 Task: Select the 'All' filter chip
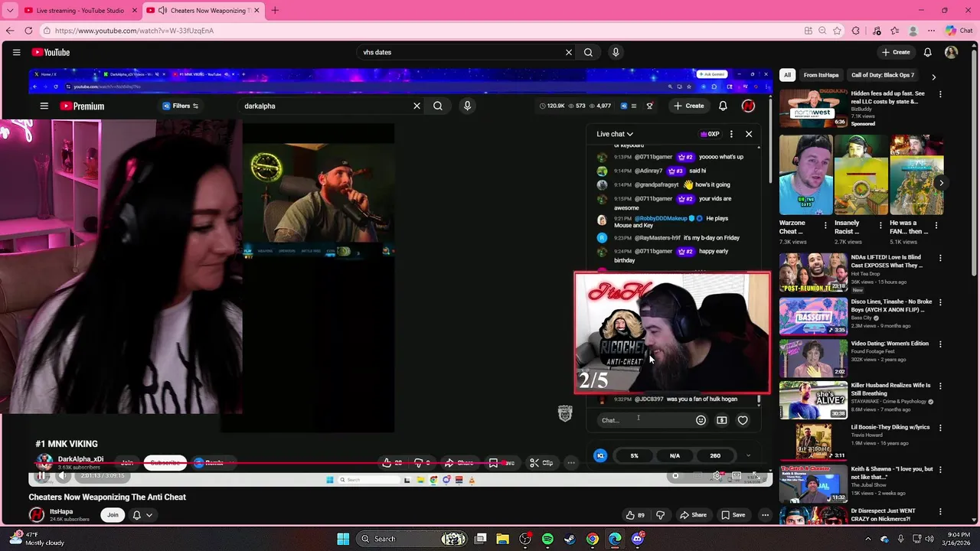[787, 75]
